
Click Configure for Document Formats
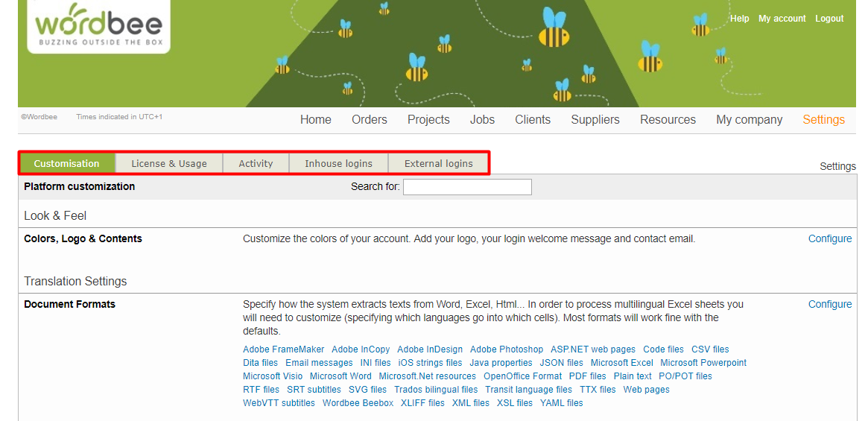829,304
